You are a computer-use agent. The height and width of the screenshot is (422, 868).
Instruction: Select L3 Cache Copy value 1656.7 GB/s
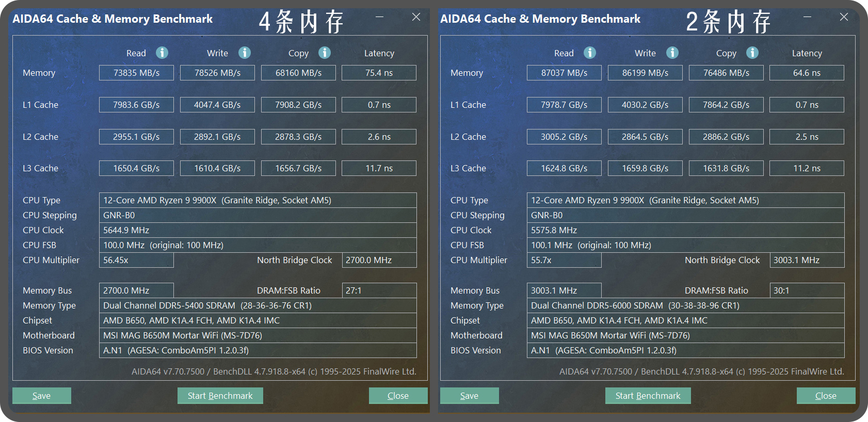pos(298,168)
